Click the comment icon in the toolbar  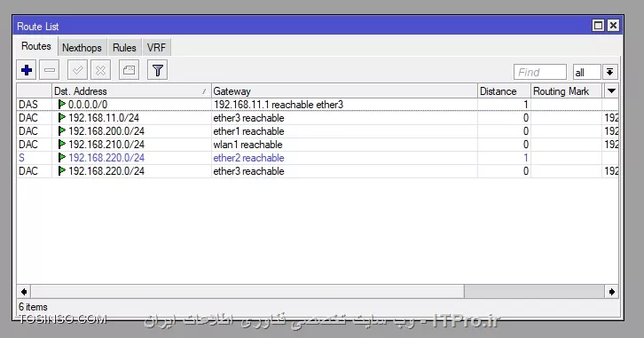tap(129, 70)
